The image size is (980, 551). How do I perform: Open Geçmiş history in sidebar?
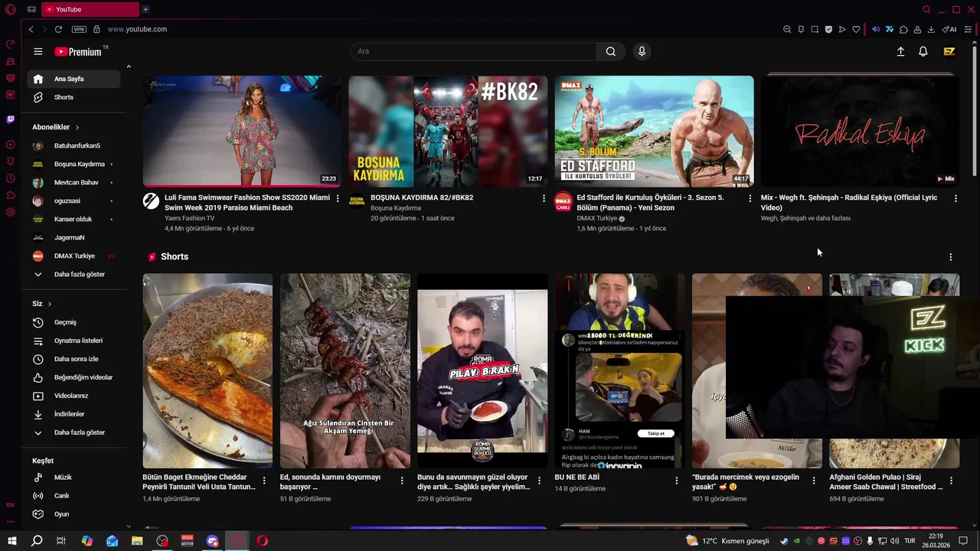[x=74, y=322]
